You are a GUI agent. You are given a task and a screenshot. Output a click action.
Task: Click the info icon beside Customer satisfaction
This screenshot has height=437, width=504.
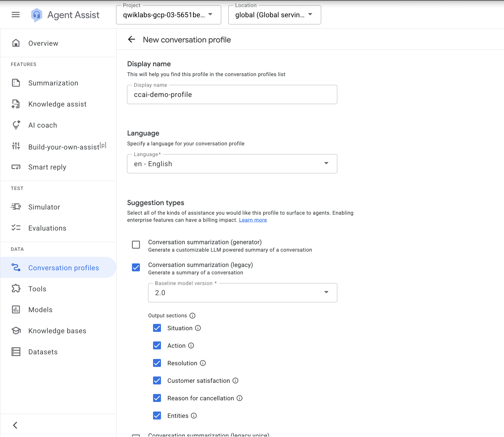pos(235,381)
